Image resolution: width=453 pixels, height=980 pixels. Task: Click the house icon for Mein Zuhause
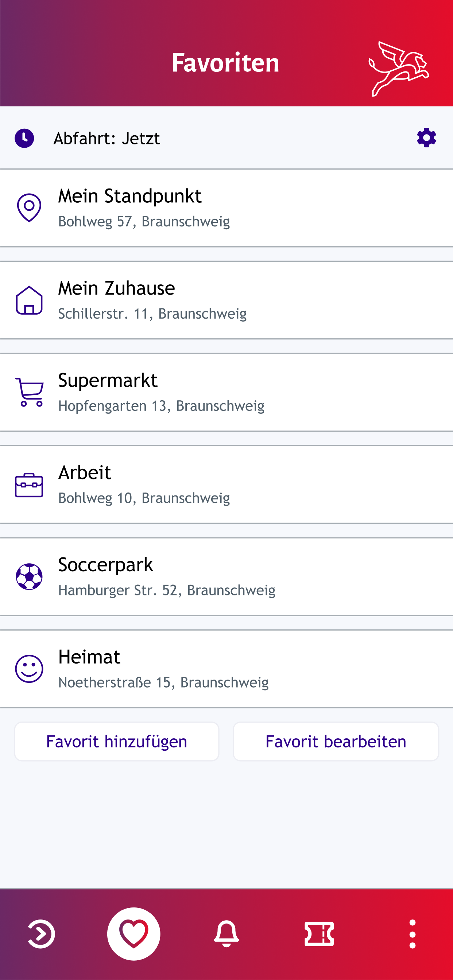tap(29, 300)
